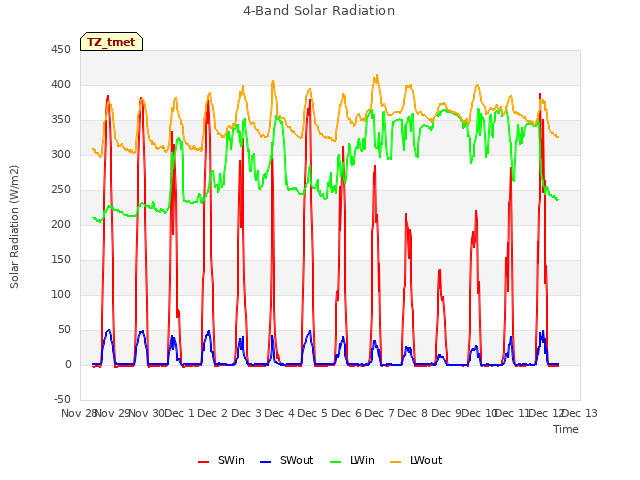
Task: Click the TZ_tmet annotation box
Action: coord(111,42)
